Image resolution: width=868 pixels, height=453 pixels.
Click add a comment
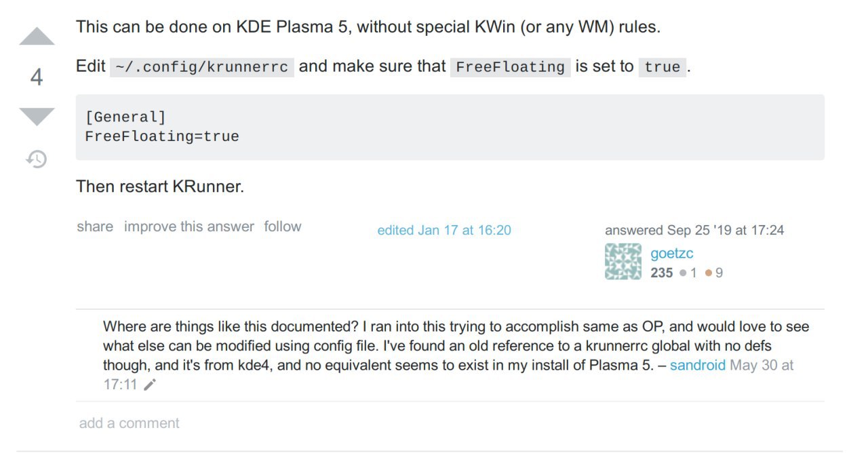click(130, 423)
